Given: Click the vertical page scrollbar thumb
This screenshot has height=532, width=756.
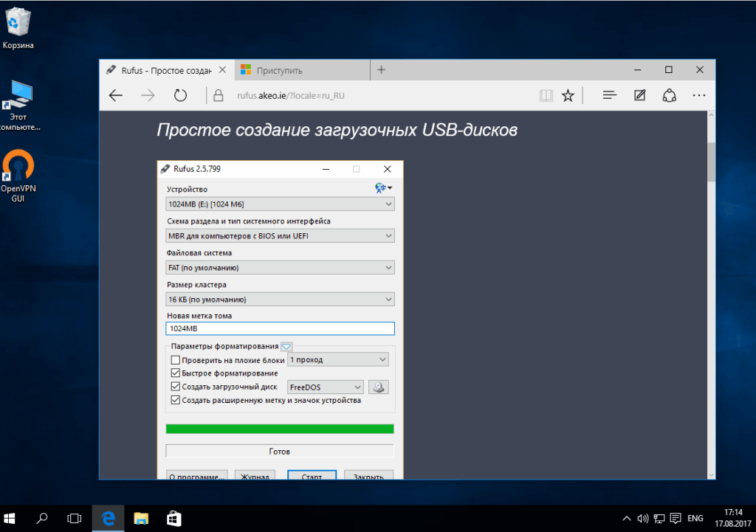Looking at the screenshot, I should click(x=711, y=162).
